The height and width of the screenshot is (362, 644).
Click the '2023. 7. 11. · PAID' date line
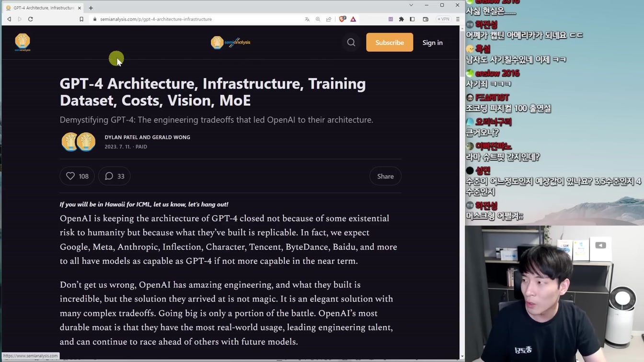(x=126, y=147)
